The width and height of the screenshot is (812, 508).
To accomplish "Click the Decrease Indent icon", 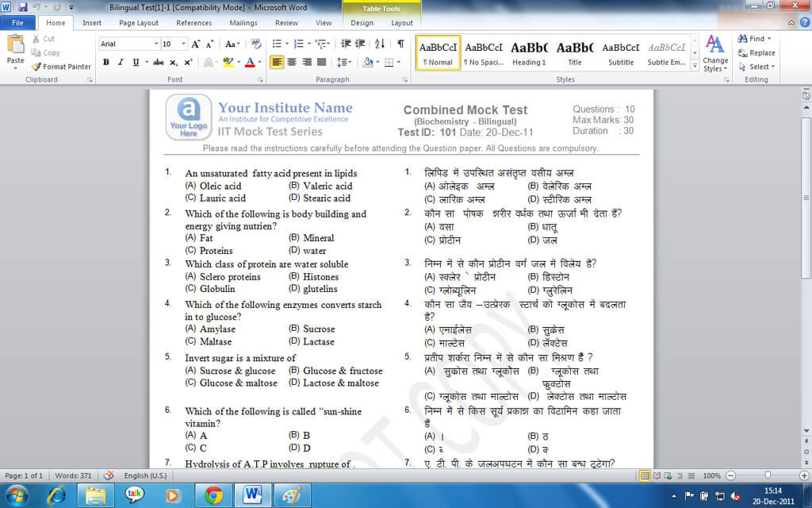I will (x=346, y=44).
